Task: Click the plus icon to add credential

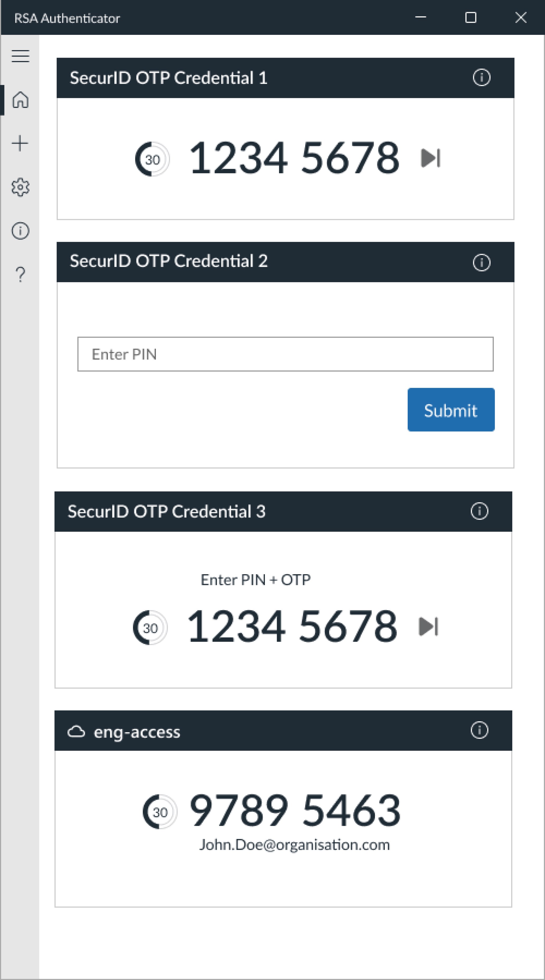Action: 20,143
